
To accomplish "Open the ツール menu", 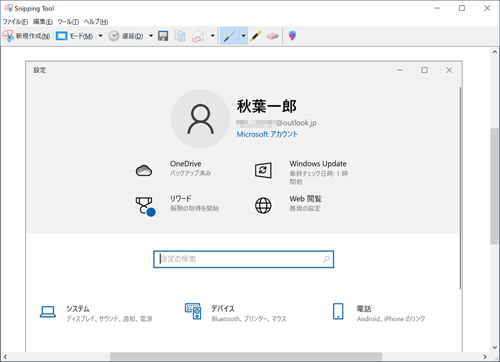I will click(68, 22).
